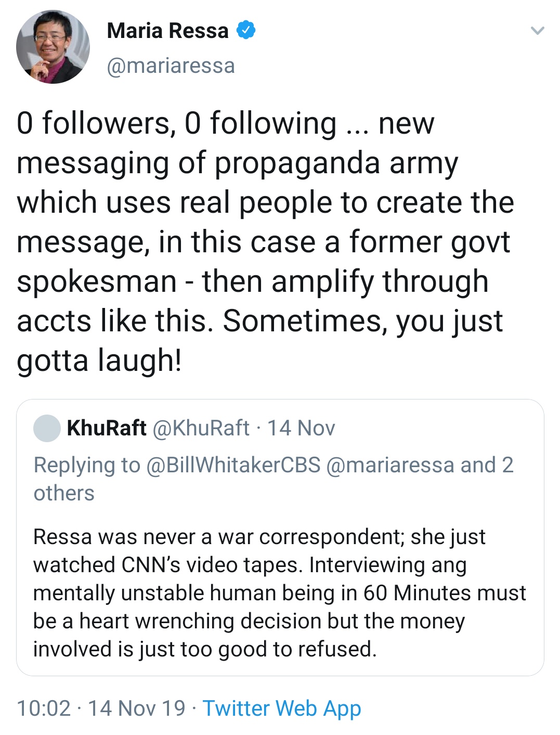Viewport: 560px width, 735px height.
Task: Click the word 'propaganda' in the main tweet
Action: click(297, 163)
